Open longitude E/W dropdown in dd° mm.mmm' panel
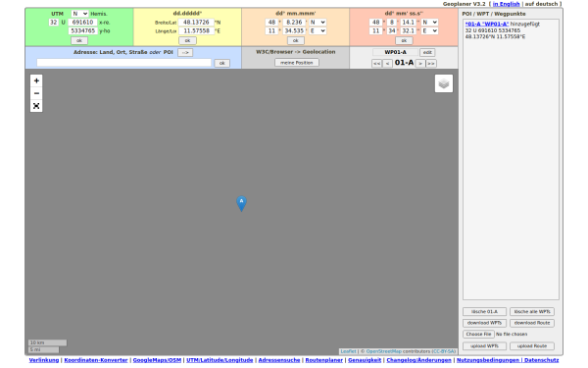The width and height of the screenshot is (588, 368). pos(318,30)
